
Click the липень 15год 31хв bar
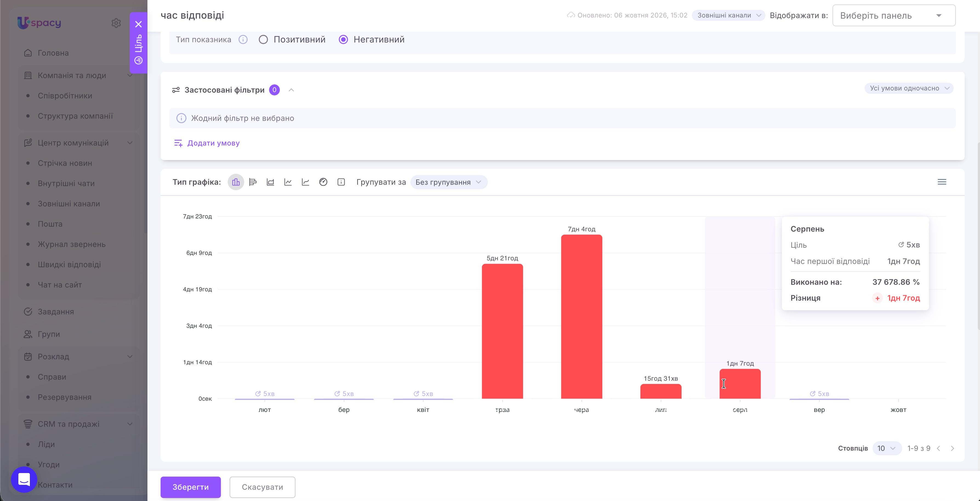(661, 391)
